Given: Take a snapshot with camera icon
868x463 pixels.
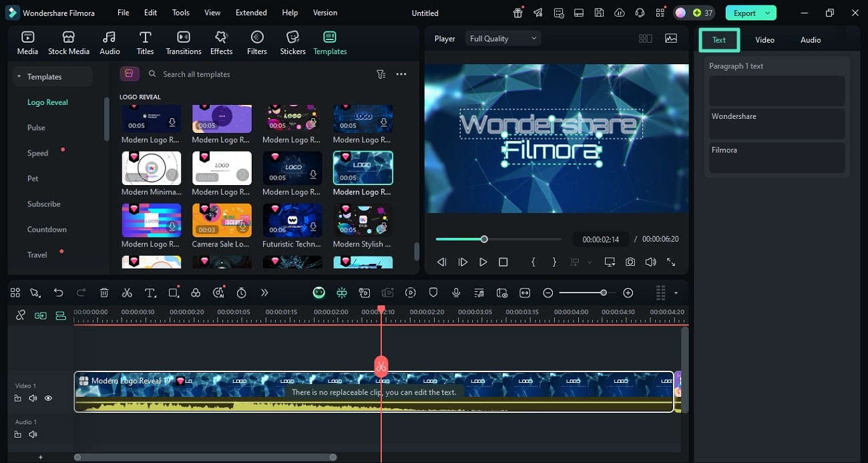Looking at the screenshot, I should coord(630,263).
